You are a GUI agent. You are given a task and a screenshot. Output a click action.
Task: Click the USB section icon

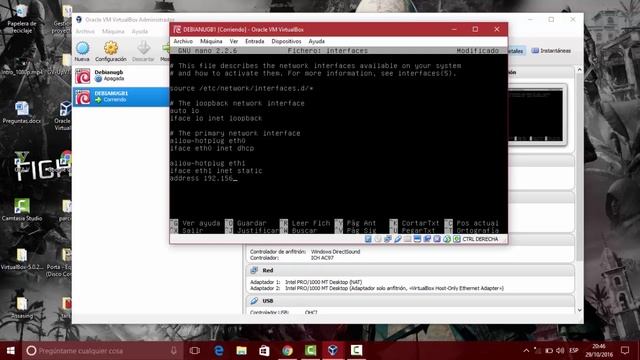(254, 301)
